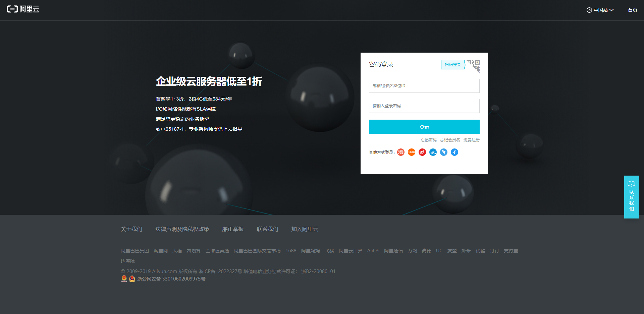Screen dimensions: 644x314
Task: Click the last blue social login icon
Action: 454,152
